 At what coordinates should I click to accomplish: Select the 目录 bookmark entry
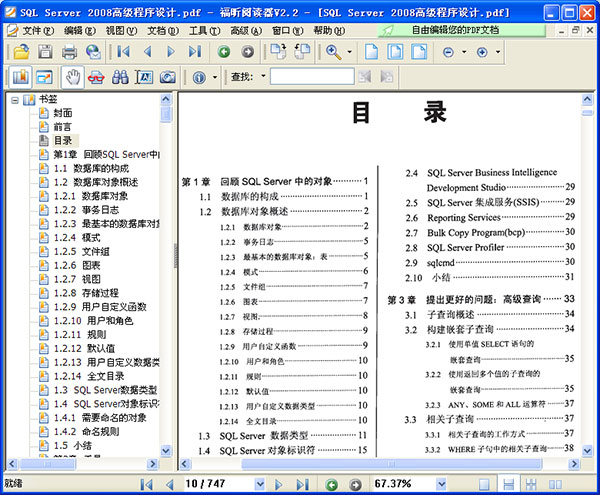[x=63, y=141]
